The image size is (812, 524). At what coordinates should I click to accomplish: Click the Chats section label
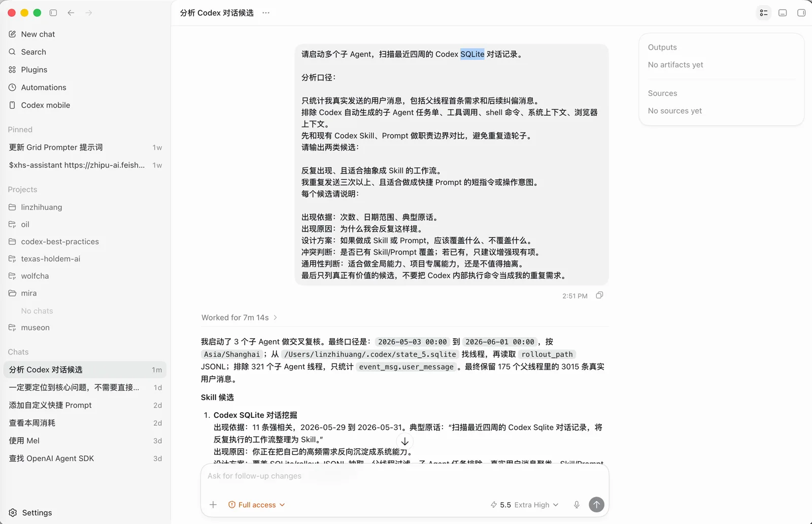tap(18, 352)
